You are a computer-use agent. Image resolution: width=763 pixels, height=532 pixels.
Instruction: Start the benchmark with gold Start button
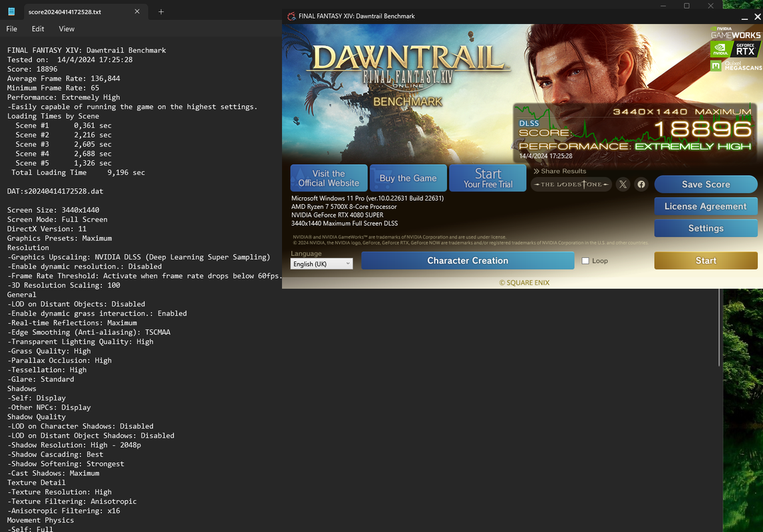click(x=706, y=261)
